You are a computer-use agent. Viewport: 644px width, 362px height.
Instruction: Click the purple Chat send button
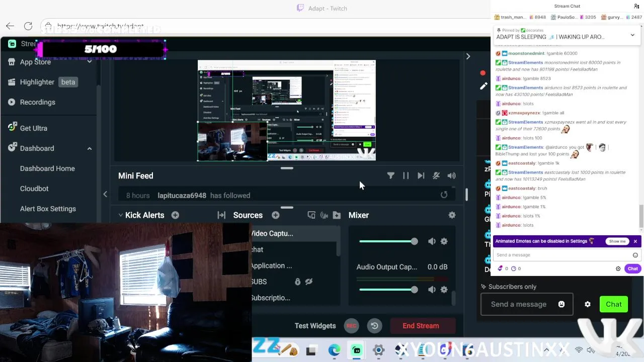(x=632, y=268)
